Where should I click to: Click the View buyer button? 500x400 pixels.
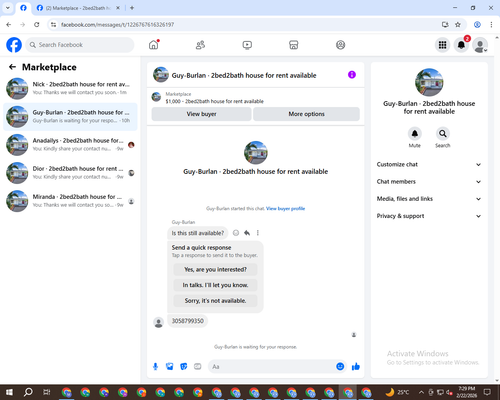tap(201, 114)
